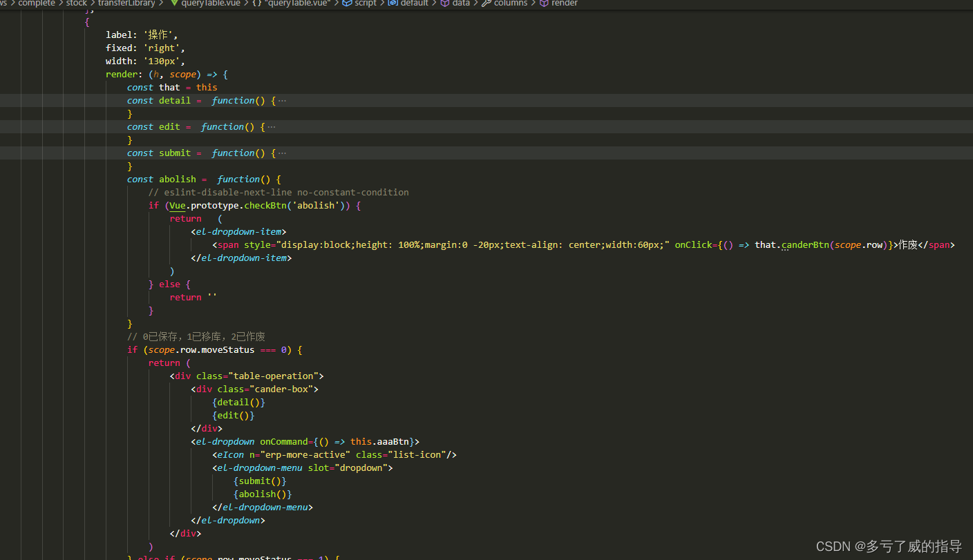Select the columns breadcrumb symbol
The width and height of the screenshot is (973, 560).
pyautogui.click(x=504, y=3)
